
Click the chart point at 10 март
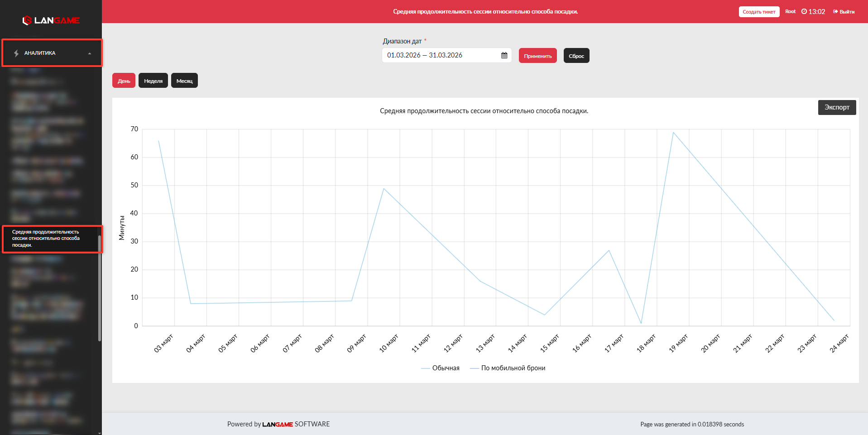point(384,188)
